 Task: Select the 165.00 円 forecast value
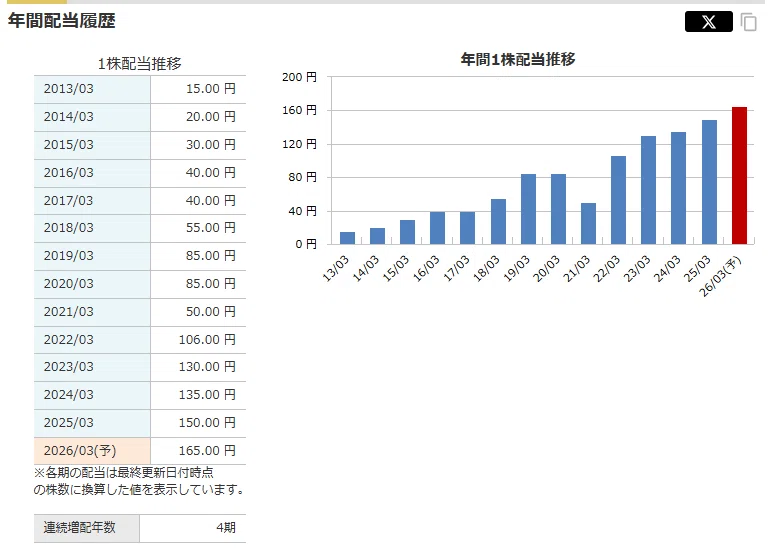[x=207, y=450]
